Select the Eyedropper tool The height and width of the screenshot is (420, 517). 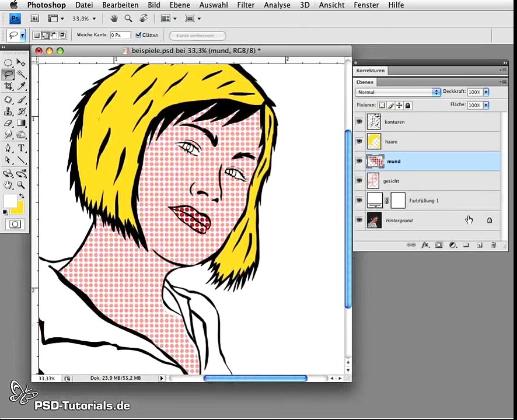21,86
